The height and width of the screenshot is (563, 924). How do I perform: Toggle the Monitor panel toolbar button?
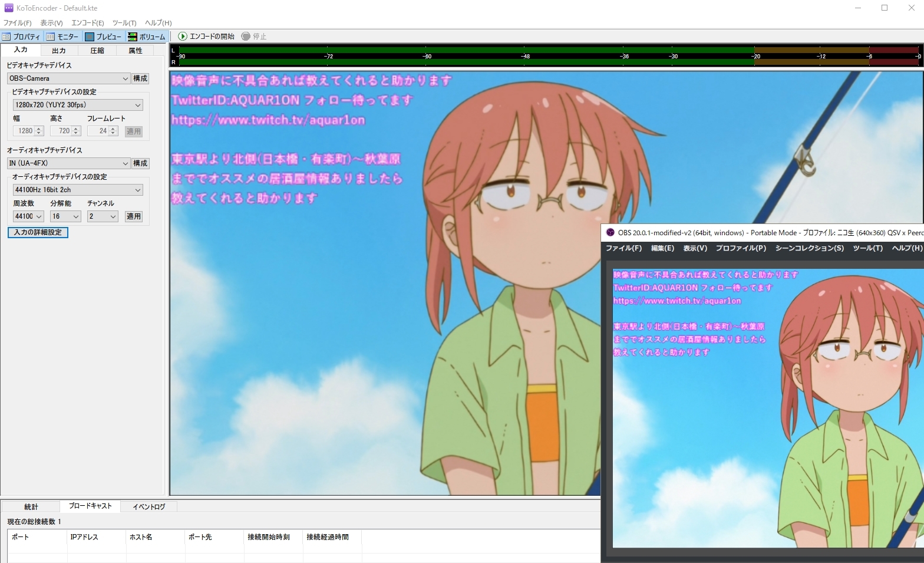tap(62, 37)
